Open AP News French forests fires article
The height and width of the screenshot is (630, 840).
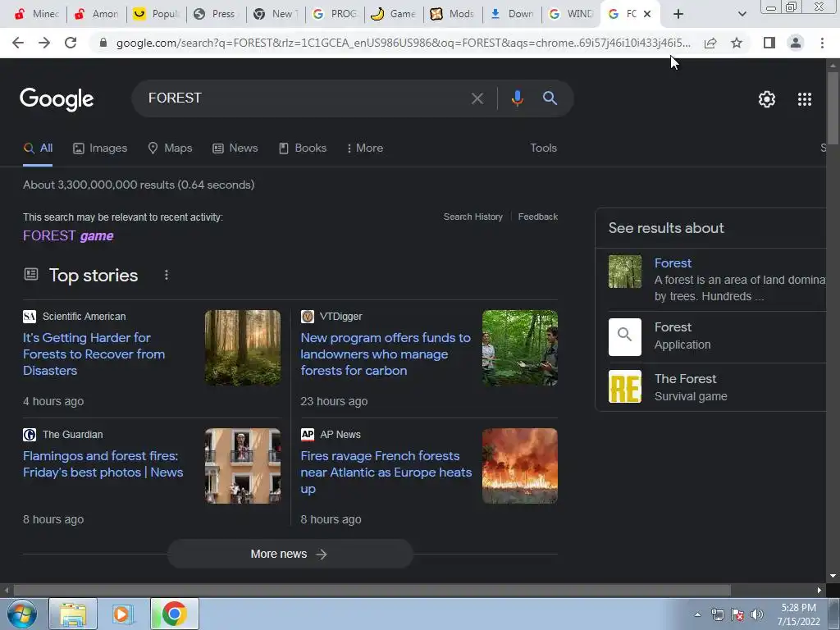386,472
